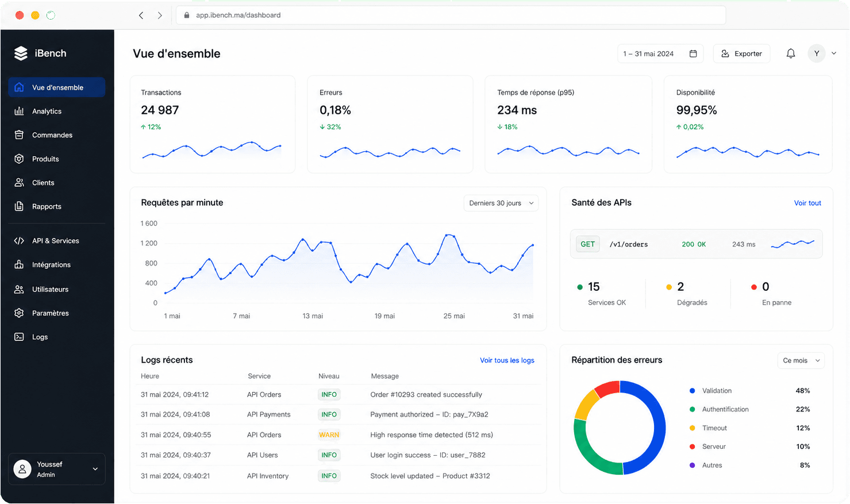Screen dimensions: 850x504
Task: Click the code brackets icon beside API & Services
Action: coord(19,241)
